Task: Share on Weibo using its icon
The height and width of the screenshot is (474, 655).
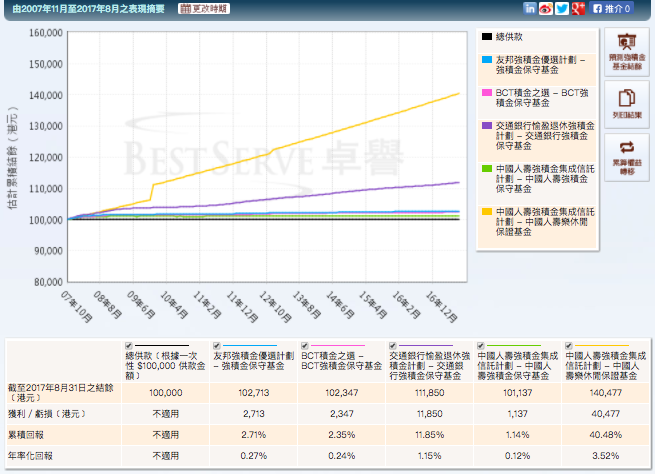Action: (546, 8)
